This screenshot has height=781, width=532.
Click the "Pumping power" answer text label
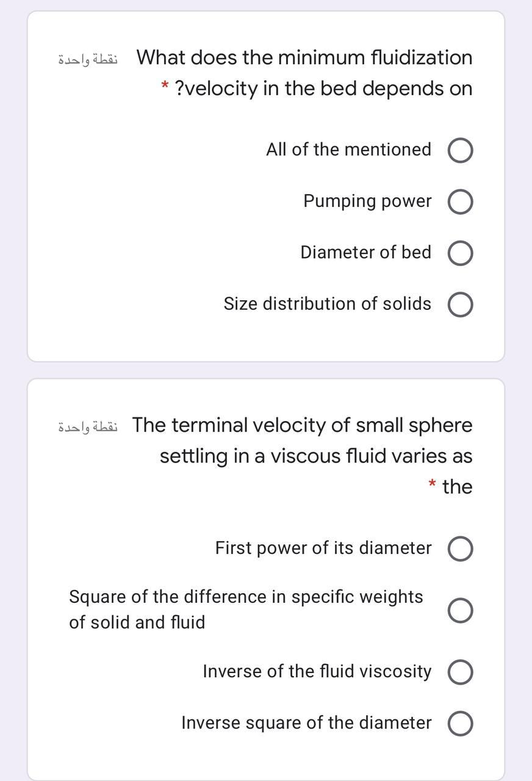point(367,201)
